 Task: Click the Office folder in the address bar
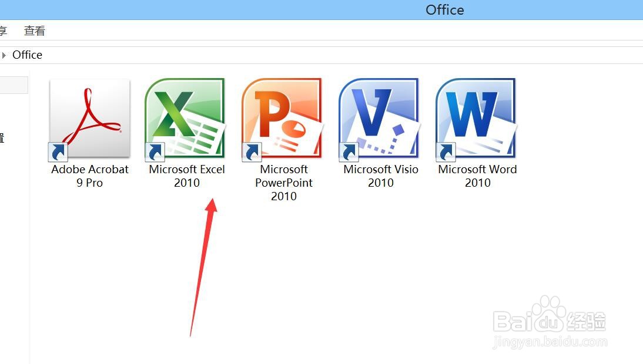pyautogui.click(x=27, y=55)
